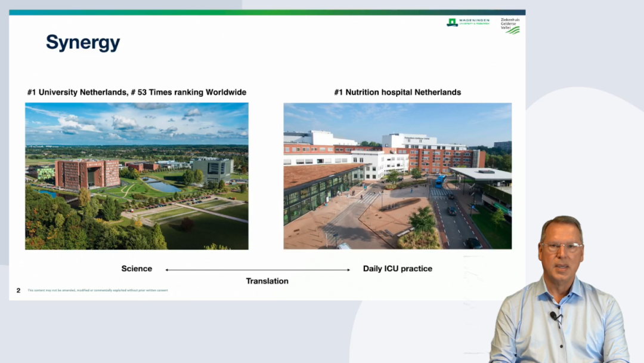
Task: Click the Wageningen University logo
Action: (468, 22)
